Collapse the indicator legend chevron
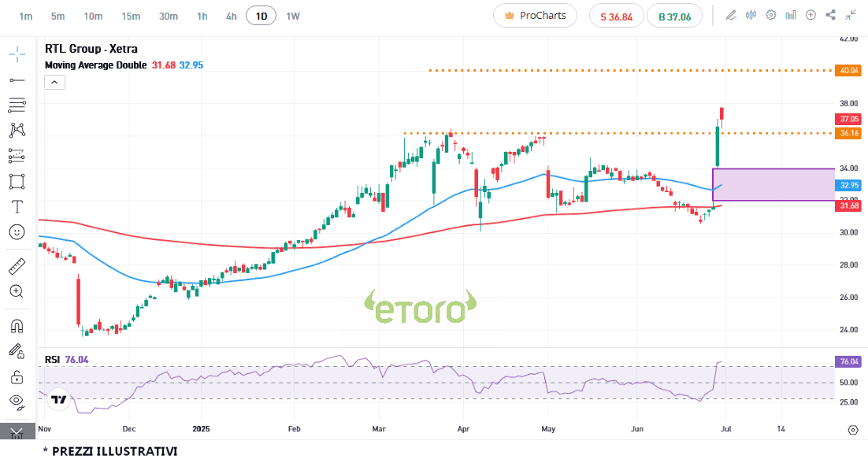 click(54, 82)
